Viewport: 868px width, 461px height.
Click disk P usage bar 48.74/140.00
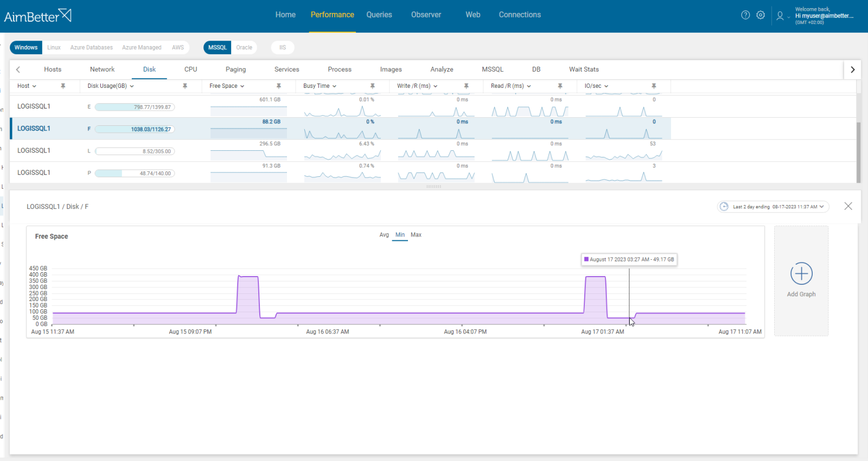point(135,174)
